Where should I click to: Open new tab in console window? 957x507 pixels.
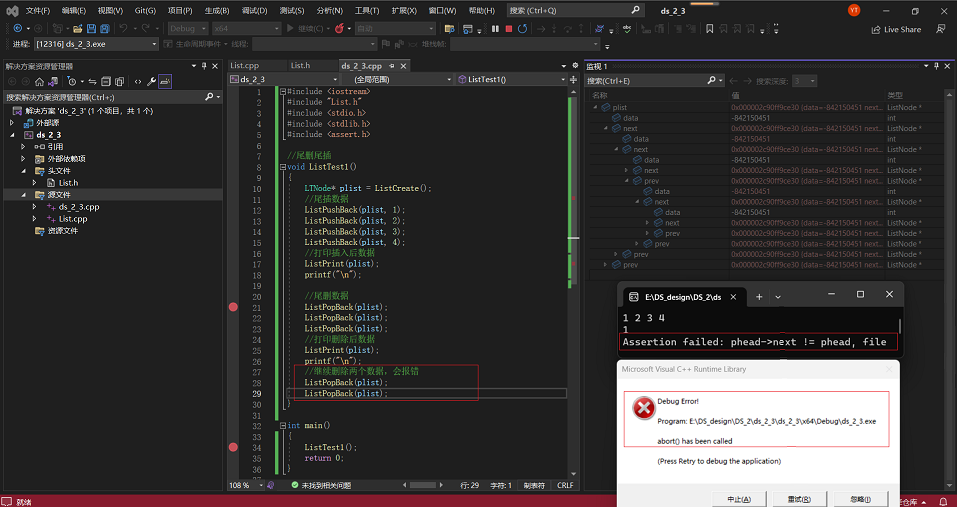click(759, 297)
